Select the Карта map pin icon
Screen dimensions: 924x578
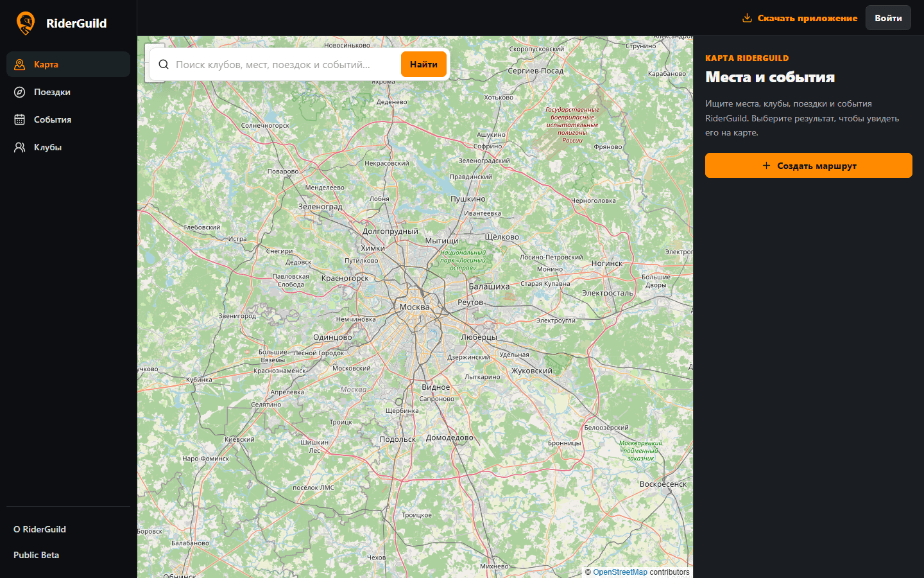point(20,64)
